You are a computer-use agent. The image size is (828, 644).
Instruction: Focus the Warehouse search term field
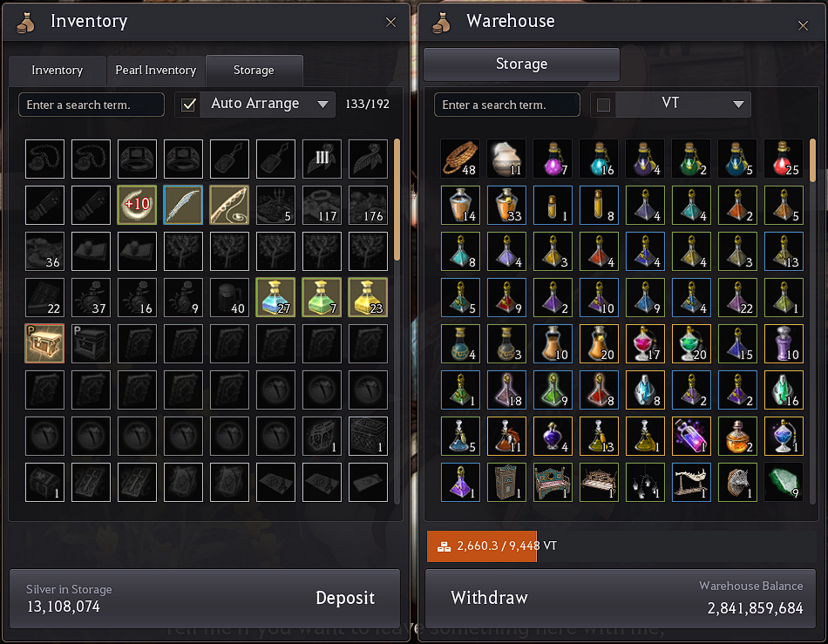tap(507, 105)
